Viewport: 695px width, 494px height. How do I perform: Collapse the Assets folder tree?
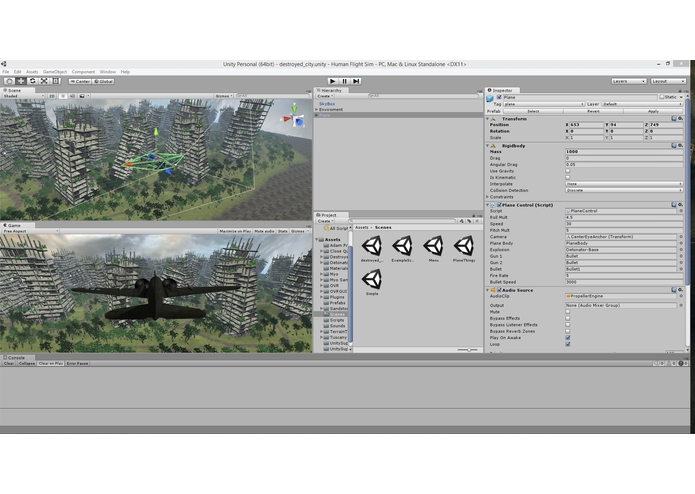click(317, 239)
